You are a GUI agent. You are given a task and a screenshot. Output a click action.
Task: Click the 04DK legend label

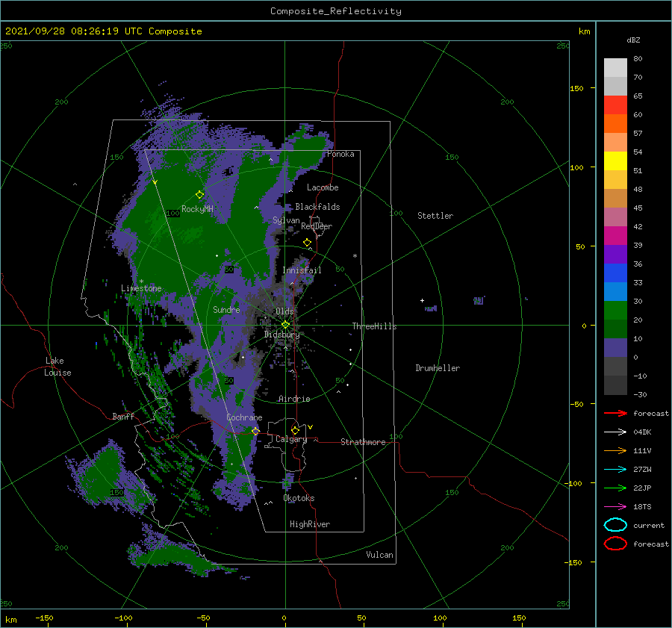[x=642, y=432]
